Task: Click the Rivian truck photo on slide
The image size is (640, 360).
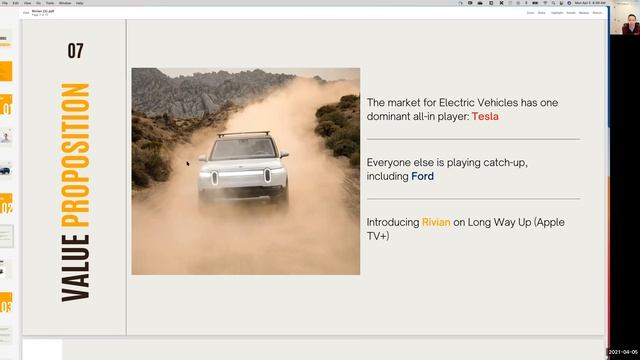Action: coord(246,171)
